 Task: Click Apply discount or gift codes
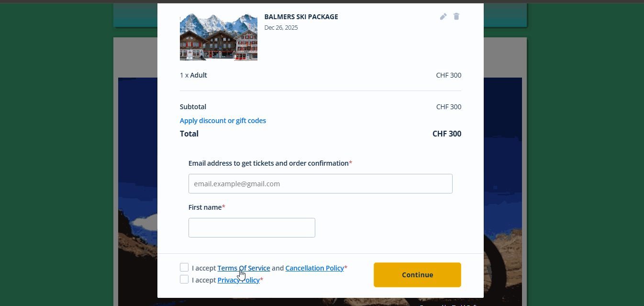tap(223, 121)
